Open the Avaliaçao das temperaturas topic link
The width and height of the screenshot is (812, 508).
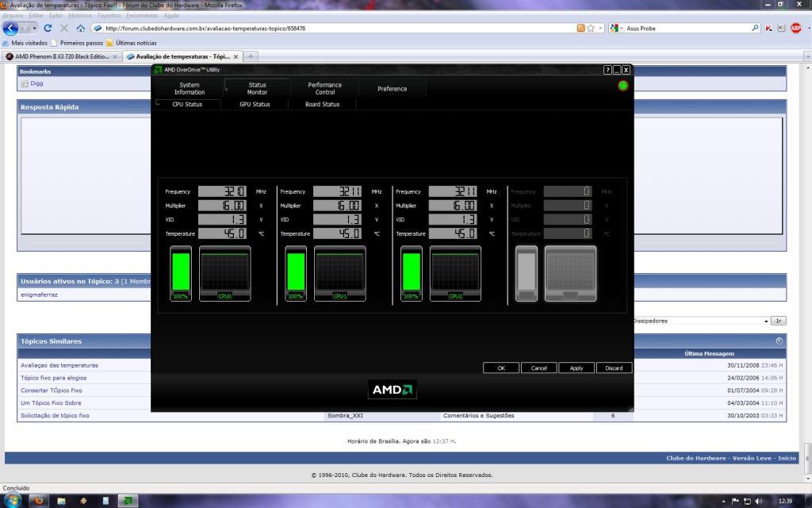[59, 365]
